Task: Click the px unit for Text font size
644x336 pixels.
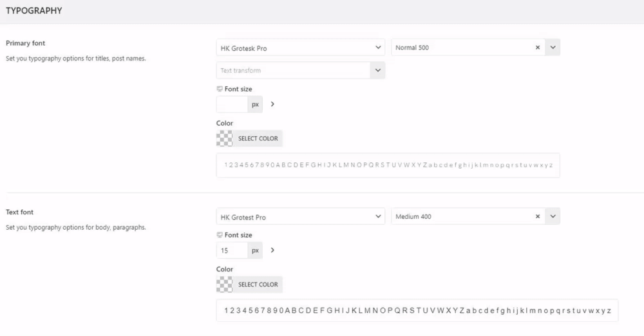Action: click(x=256, y=250)
